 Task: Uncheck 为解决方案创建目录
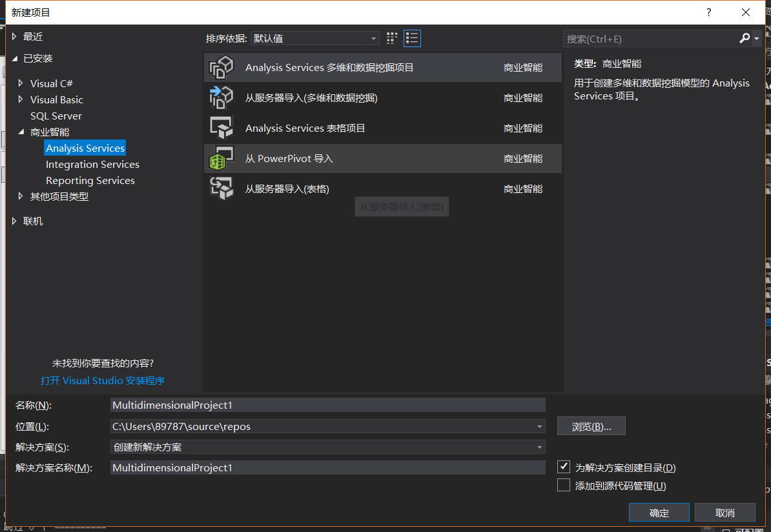click(x=563, y=467)
